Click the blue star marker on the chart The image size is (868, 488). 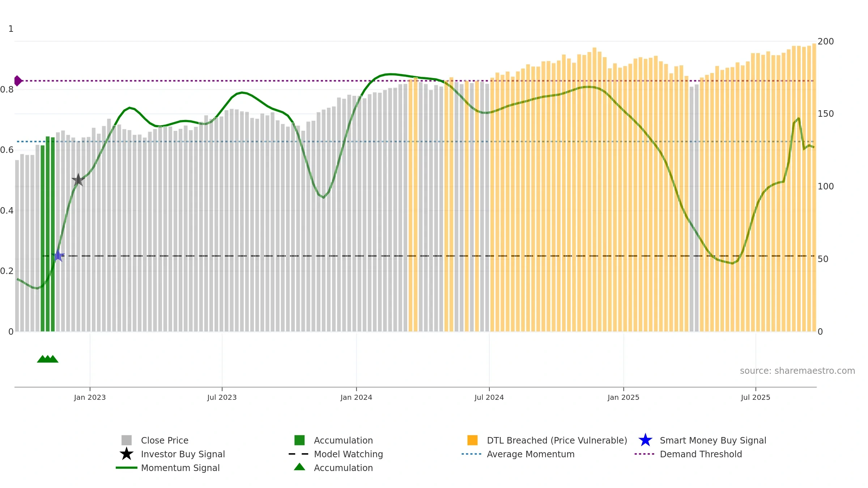click(x=58, y=256)
